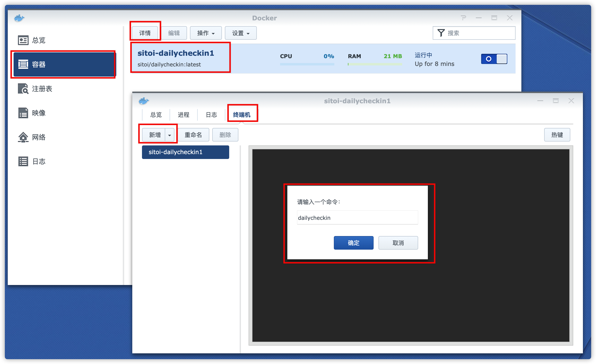The width and height of the screenshot is (596, 364).
Task: Cancel the command dialog with 取消
Action: (398, 243)
